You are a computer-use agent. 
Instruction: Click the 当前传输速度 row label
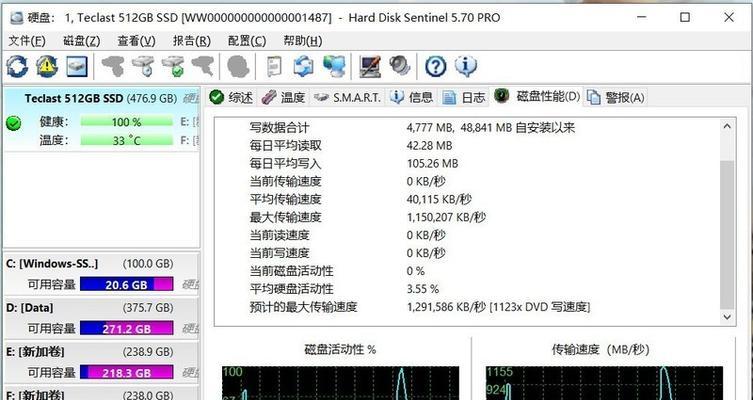285,182
